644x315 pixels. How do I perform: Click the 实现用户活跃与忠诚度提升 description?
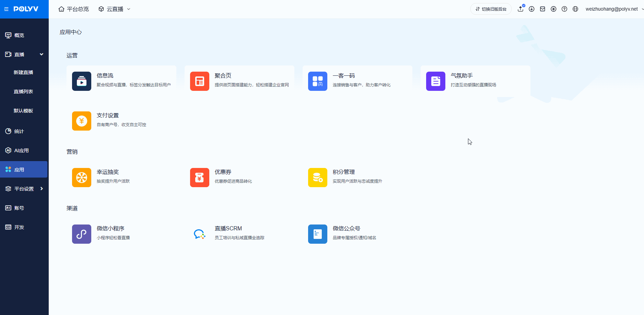coord(358,181)
